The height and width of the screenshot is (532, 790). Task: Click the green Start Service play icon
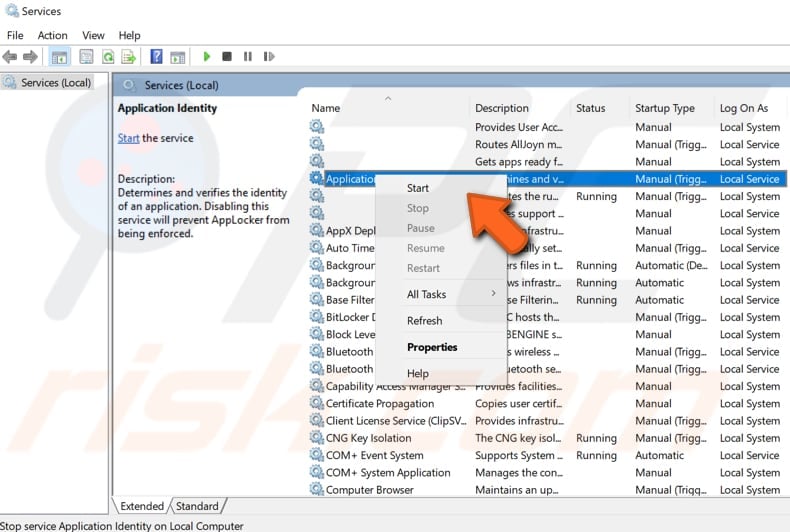pyautogui.click(x=207, y=56)
